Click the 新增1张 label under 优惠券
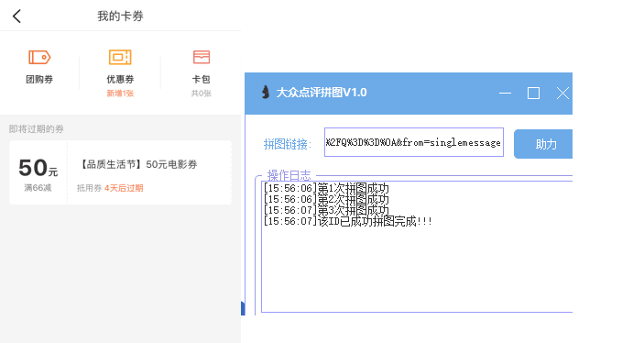The image size is (644, 343). [120, 94]
